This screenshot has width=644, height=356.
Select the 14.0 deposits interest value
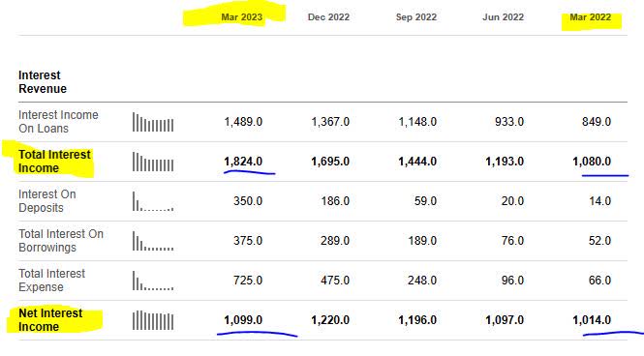pyautogui.click(x=599, y=201)
